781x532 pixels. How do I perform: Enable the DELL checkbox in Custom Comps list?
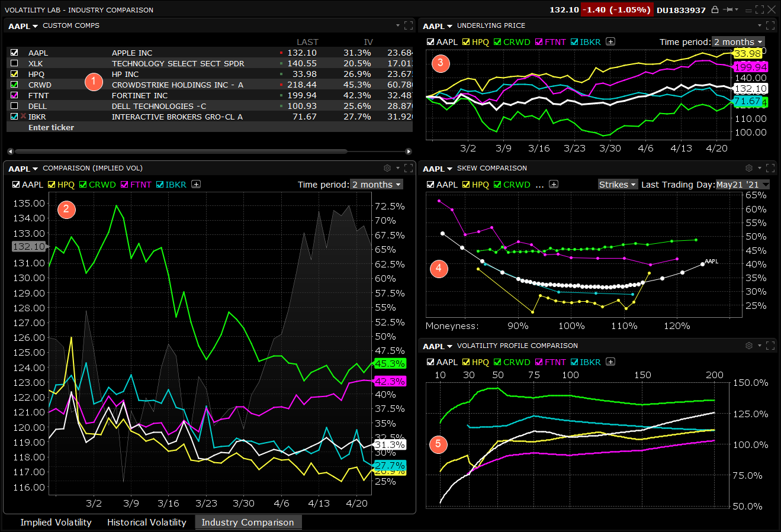(15, 106)
